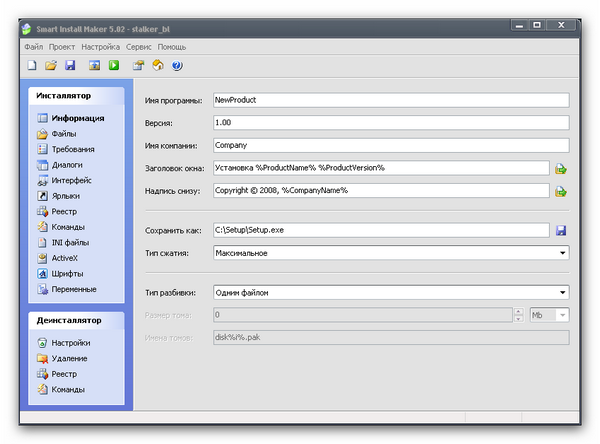Click the floppy browse icon beside Сохранить как
The width and height of the screenshot is (600, 444).
click(x=561, y=231)
